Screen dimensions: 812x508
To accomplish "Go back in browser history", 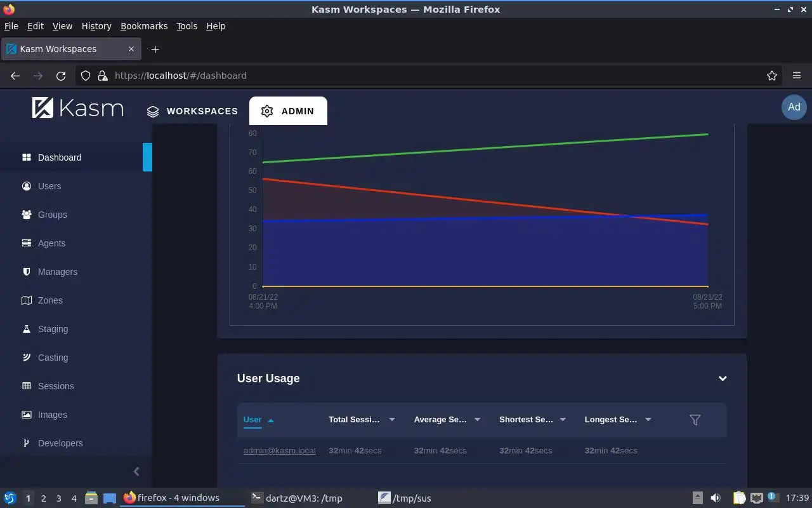I will [x=15, y=76].
